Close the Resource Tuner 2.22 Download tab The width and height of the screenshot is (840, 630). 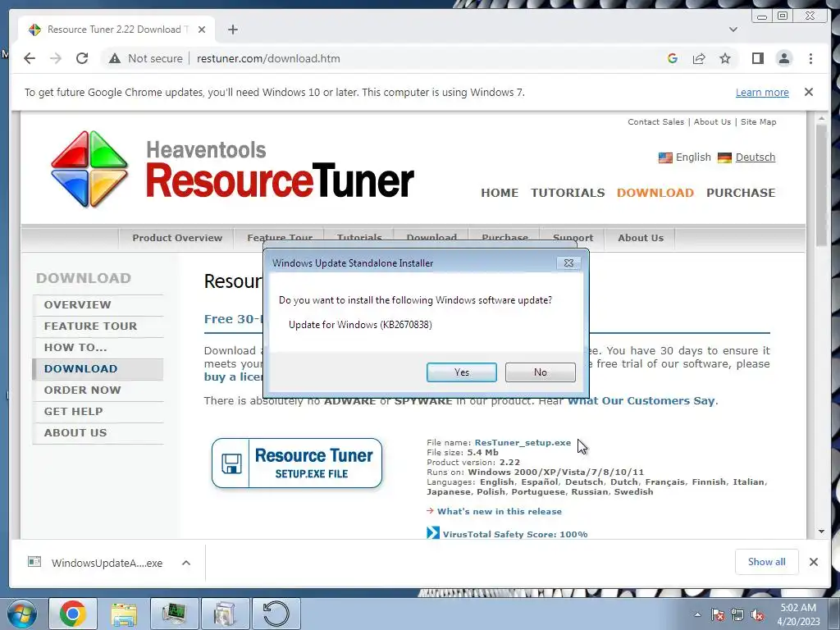(202, 30)
